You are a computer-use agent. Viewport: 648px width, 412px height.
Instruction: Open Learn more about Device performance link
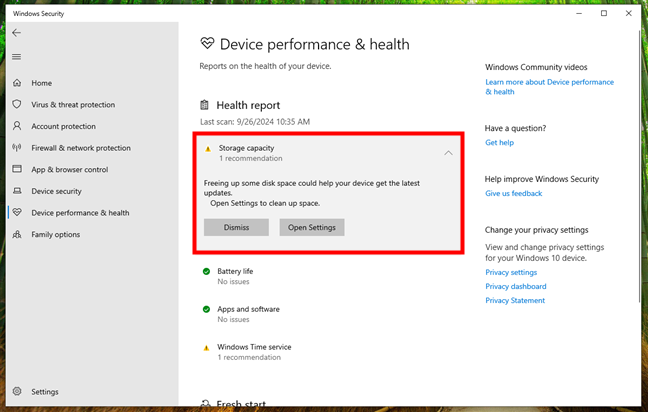pos(550,87)
